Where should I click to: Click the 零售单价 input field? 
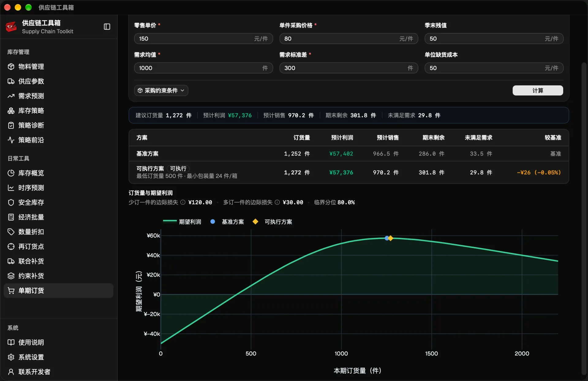click(203, 39)
